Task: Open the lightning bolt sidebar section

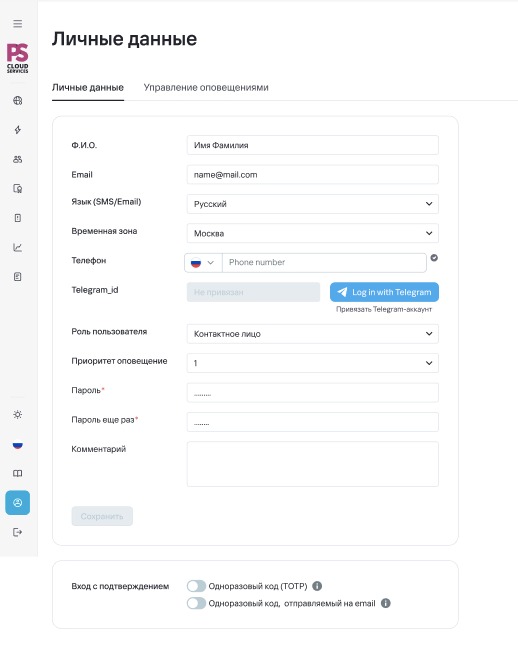Action: tap(17, 130)
